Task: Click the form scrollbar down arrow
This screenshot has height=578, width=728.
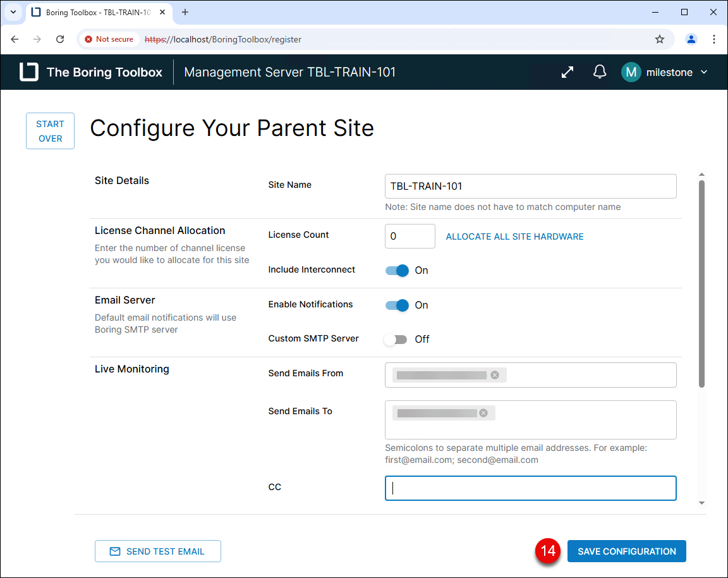Action: pyautogui.click(x=701, y=503)
